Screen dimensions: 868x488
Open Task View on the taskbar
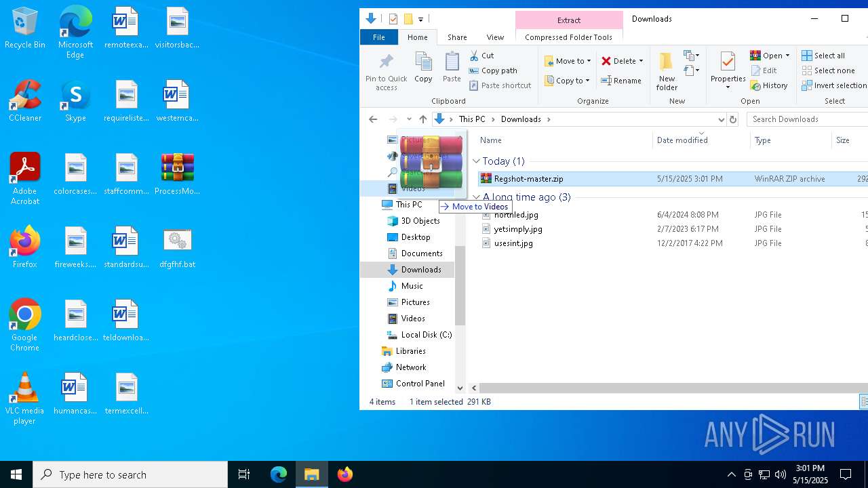[244, 474]
